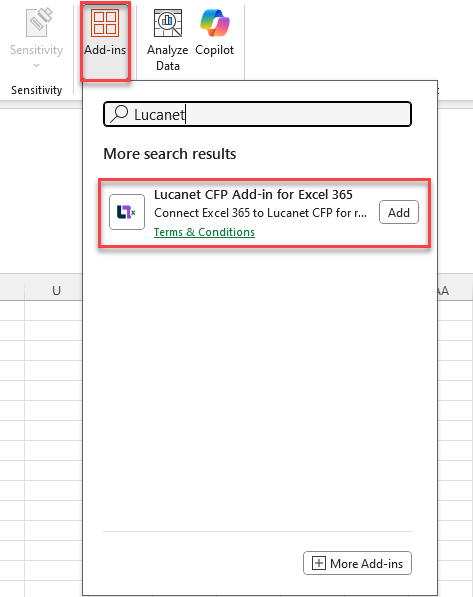Click the plus icon in More Add-ins

[319, 563]
